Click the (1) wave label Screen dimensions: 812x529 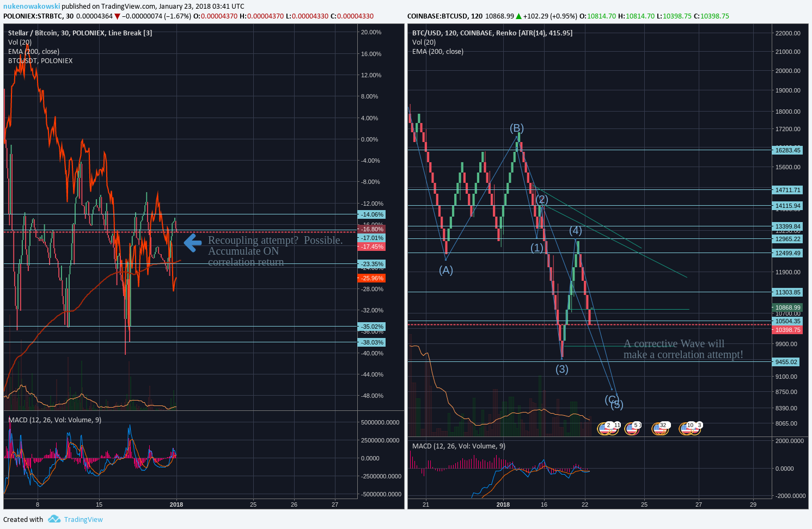pos(537,248)
